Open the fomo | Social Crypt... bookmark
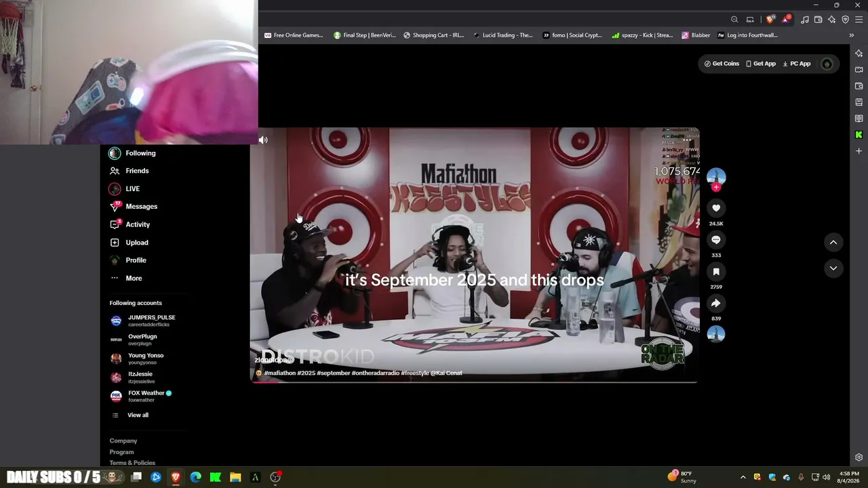 573,35
